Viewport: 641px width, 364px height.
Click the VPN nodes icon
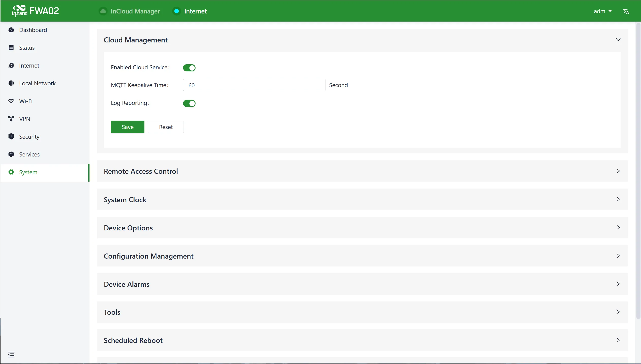(11, 119)
